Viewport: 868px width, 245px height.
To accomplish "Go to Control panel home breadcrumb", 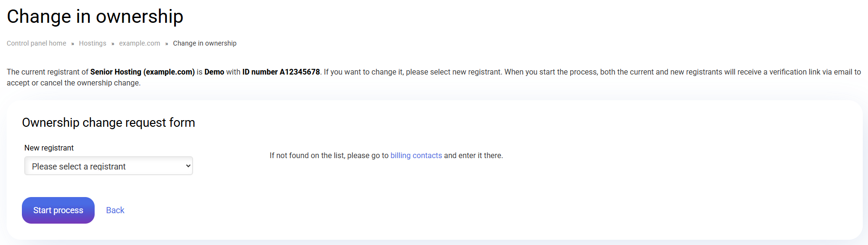I will point(37,43).
